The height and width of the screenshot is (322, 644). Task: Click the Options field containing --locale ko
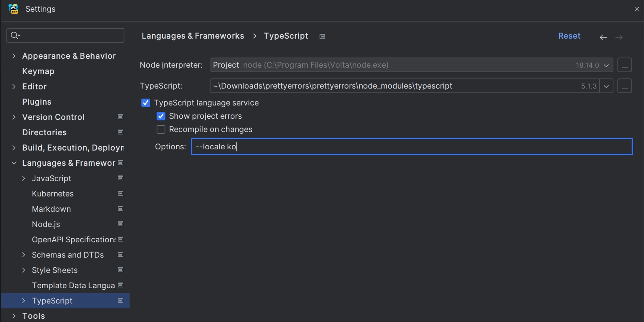412,147
